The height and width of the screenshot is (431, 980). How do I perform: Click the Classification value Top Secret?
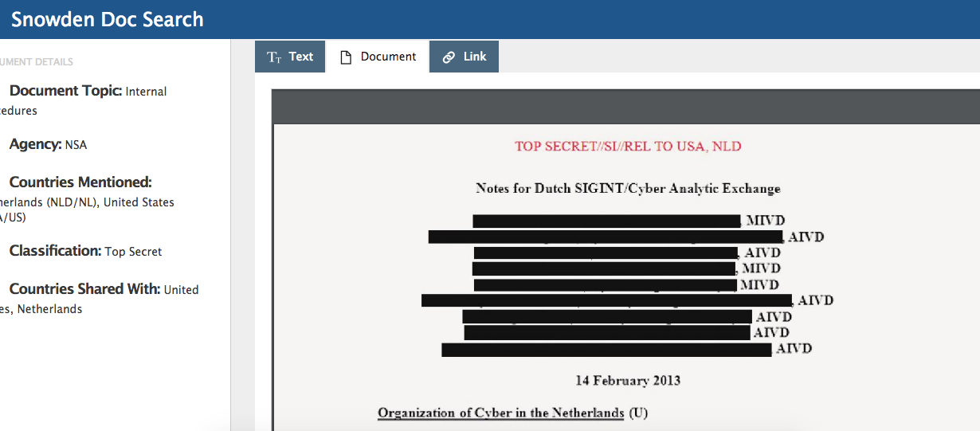(x=133, y=252)
